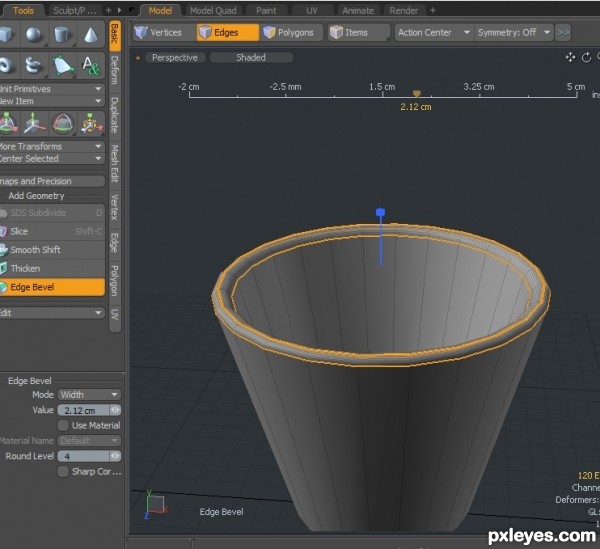Viewport: 600px width, 549px height.
Task: Select the Basic vertical tab
Action: click(114, 35)
